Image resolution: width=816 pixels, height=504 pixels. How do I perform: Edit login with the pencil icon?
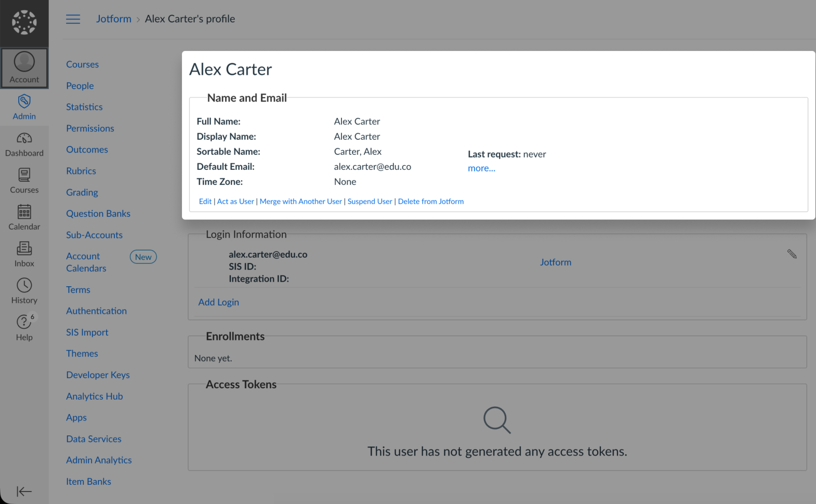tap(792, 254)
